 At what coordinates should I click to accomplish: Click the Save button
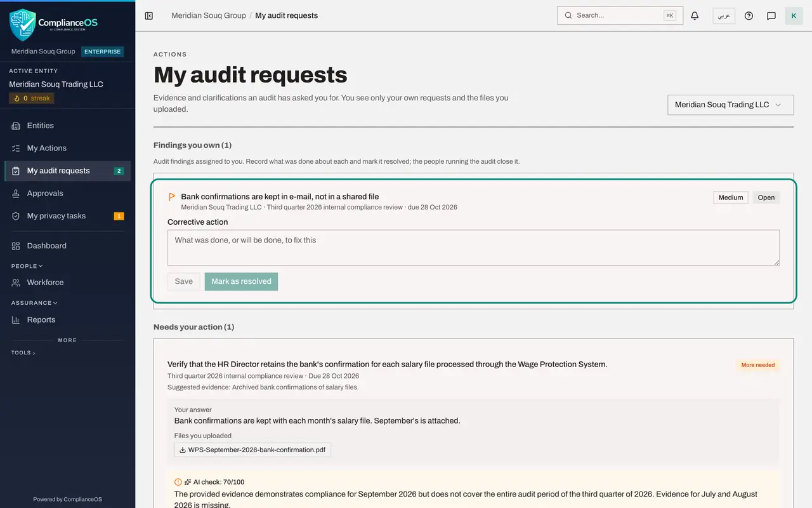tap(184, 281)
